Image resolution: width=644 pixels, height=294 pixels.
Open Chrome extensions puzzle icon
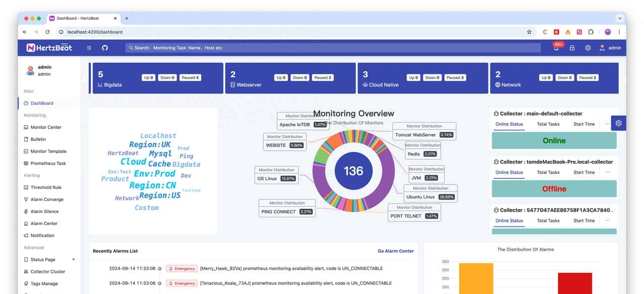tap(591, 32)
